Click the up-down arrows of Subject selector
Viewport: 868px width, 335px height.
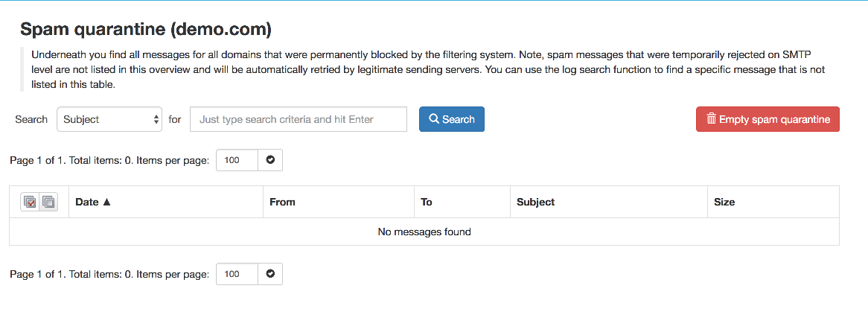pos(156,119)
